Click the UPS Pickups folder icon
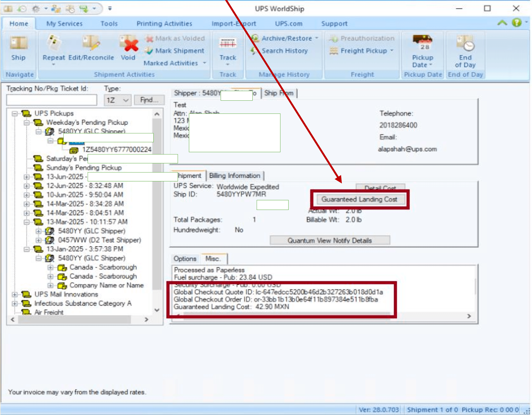This screenshot has height=415, width=532. pos(26,113)
